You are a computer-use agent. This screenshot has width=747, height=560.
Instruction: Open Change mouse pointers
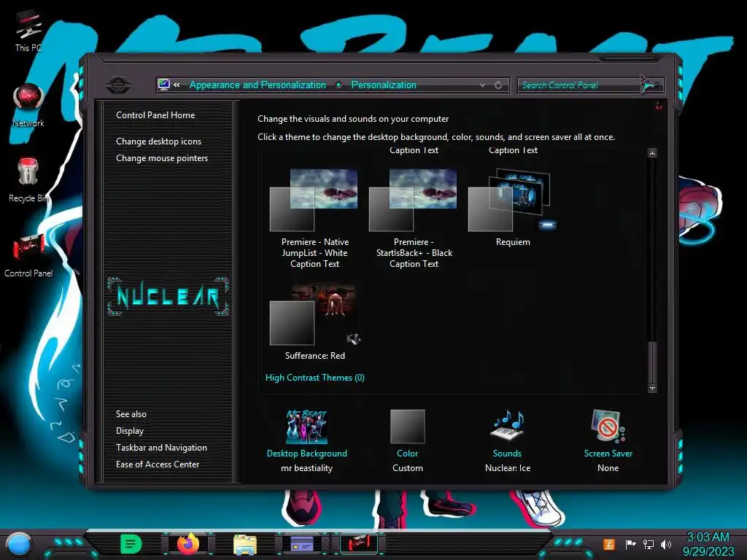click(162, 158)
